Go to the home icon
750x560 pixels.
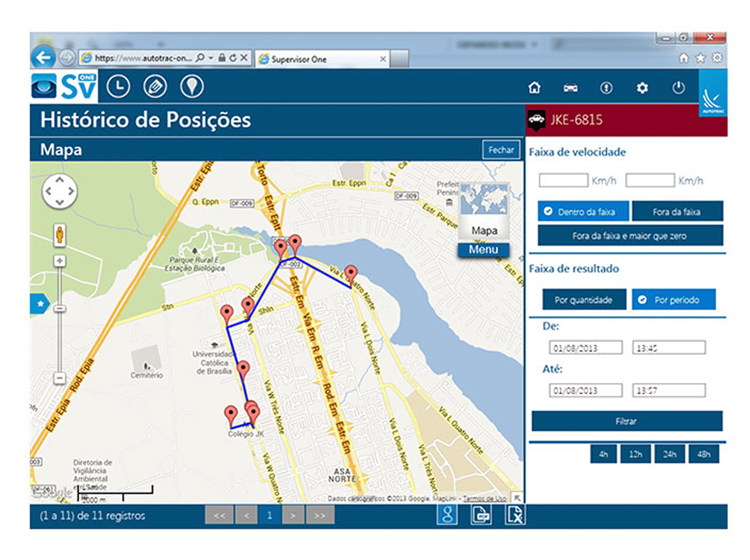534,88
